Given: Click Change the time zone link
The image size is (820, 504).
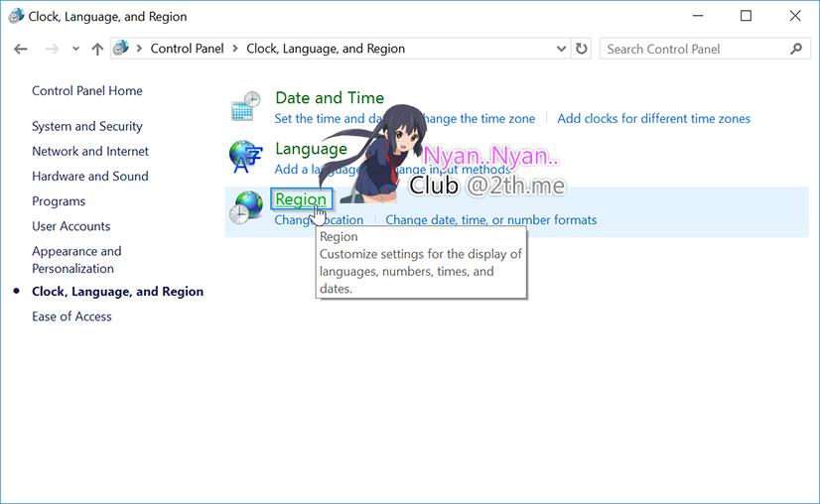Looking at the screenshot, I should click(x=479, y=119).
